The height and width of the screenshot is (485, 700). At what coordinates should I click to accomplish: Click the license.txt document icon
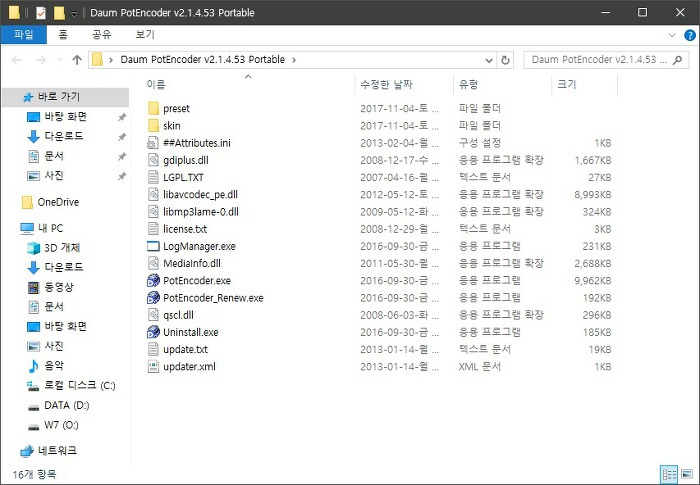[x=153, y=229]
